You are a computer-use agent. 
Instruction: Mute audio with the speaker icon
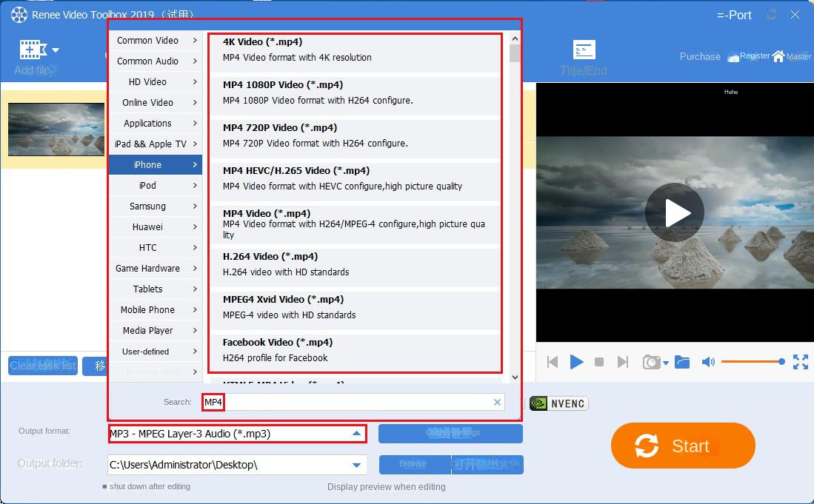(x=708, y=362)
